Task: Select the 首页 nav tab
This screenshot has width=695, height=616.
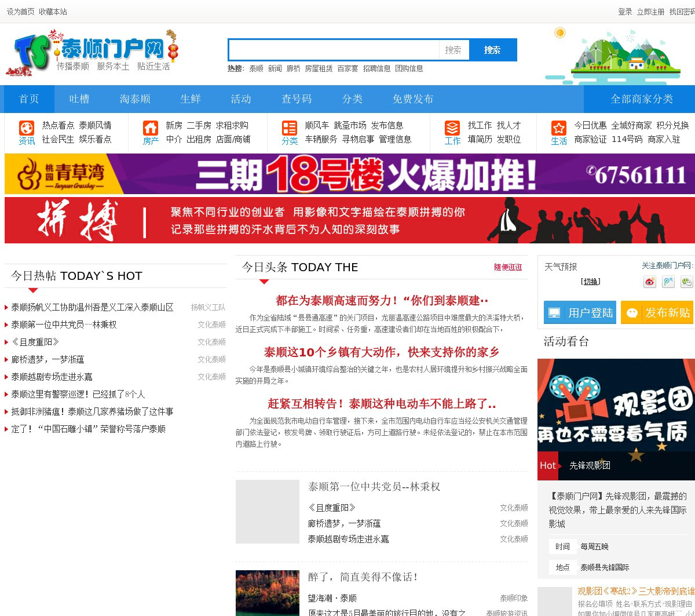Action: point(29,99)
